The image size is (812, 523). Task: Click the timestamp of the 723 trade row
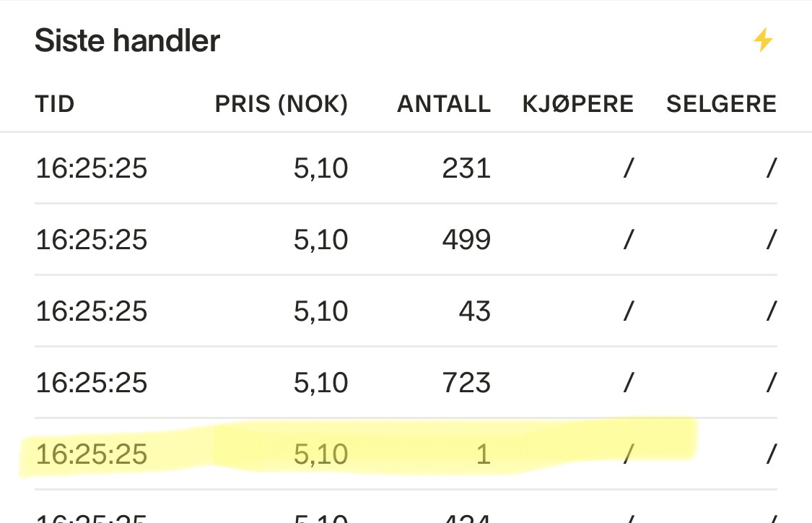point(92,382)
